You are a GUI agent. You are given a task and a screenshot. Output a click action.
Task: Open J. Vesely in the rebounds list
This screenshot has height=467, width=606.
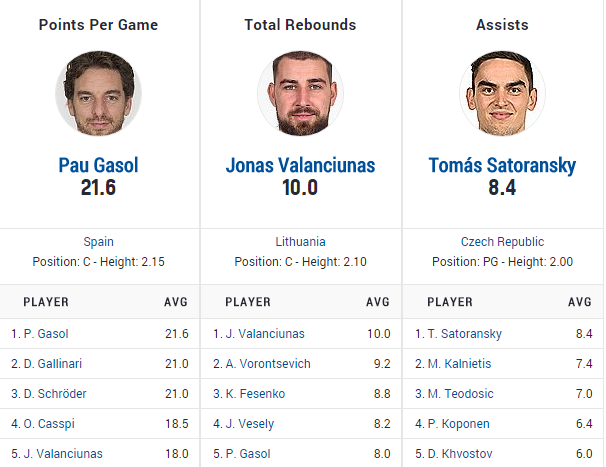click(253, 424)
